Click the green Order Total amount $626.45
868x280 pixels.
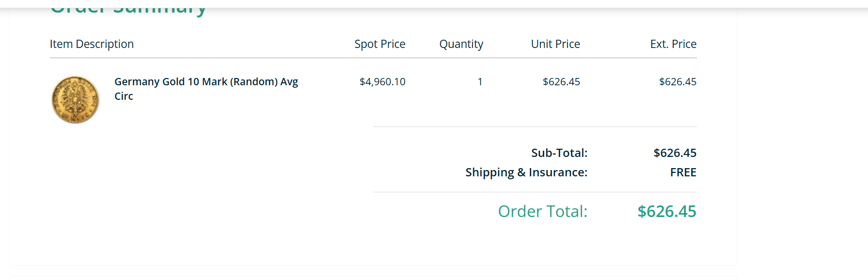click(x=666, y=211)
